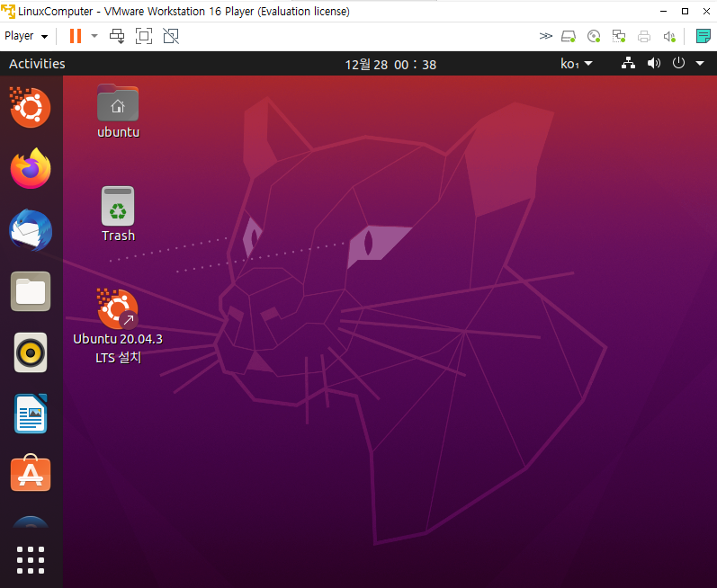717x588 pixels.
Task: Show applications grid in the dock
Action: coord(31,559)
